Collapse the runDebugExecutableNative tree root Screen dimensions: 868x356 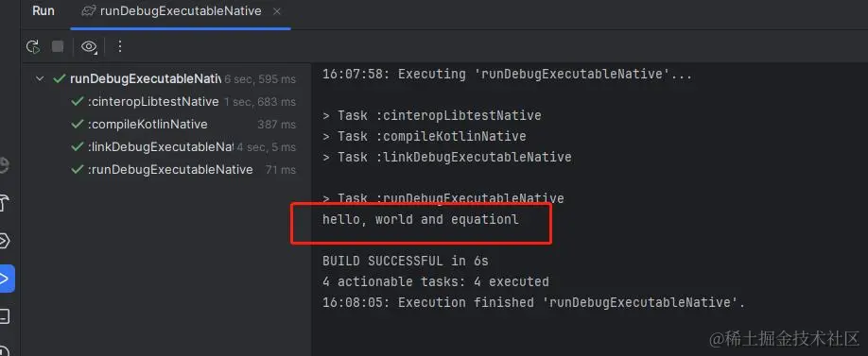click(x=40, y=79)
